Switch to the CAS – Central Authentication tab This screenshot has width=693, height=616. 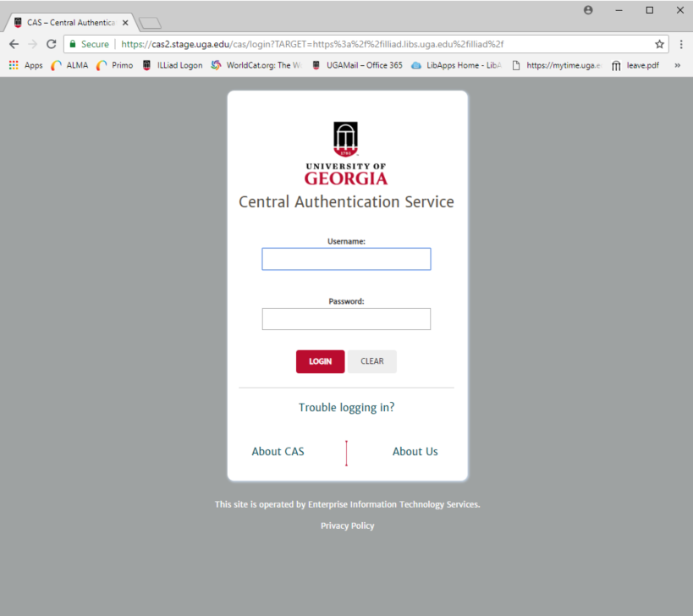point(69,22)
